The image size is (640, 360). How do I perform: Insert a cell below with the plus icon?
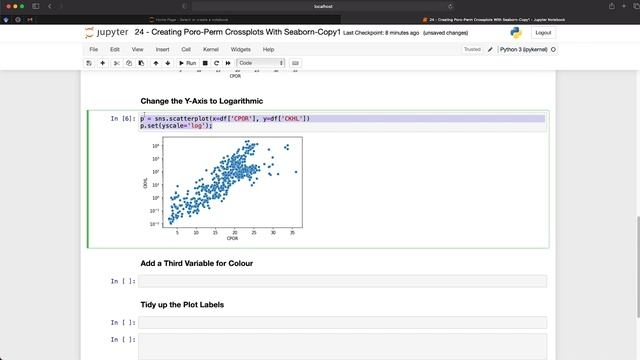pos(103,63)
